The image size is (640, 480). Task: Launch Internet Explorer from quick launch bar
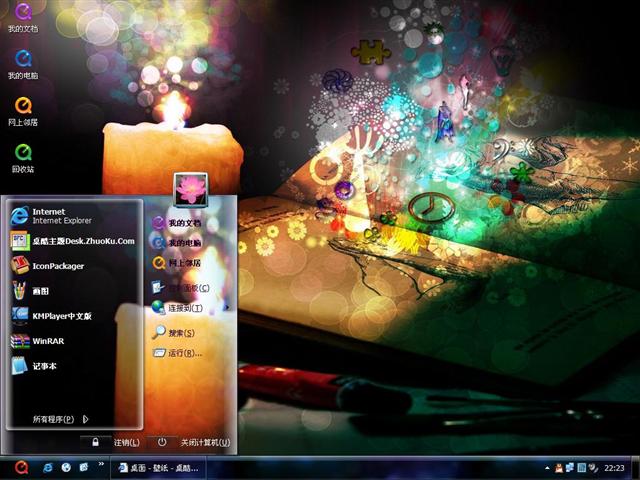pos(48,468)
